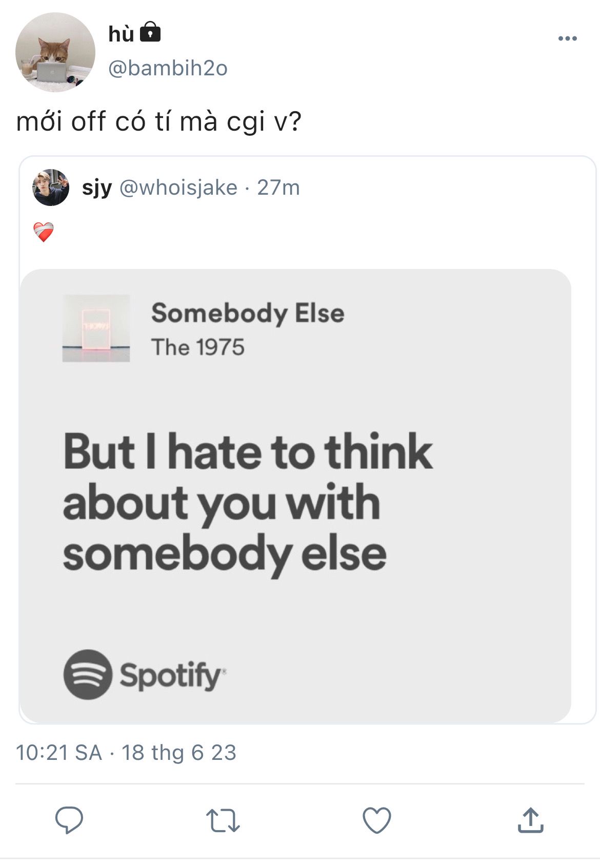
Task: Open the @whoisjake handle in quoted tweet
Action: pyautogui.click(x=178, y=188)
